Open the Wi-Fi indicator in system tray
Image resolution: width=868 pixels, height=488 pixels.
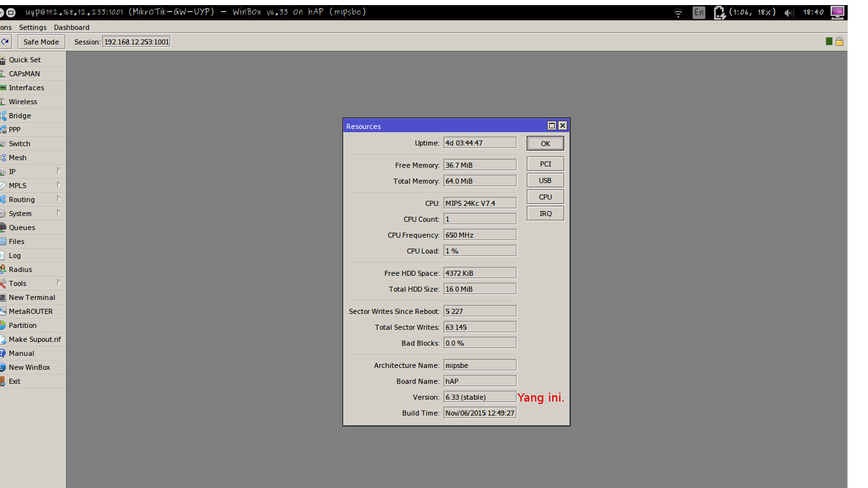(678, 12)
